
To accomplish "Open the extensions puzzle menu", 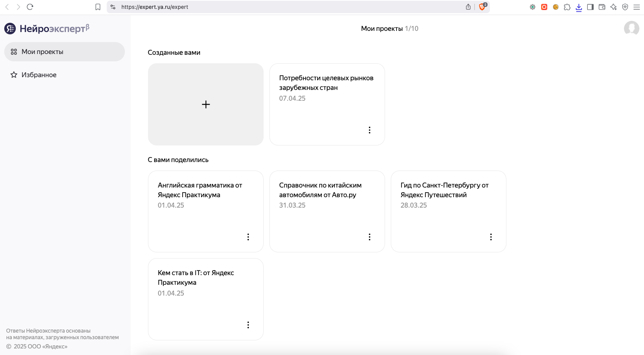I will [x=567, y=7].
